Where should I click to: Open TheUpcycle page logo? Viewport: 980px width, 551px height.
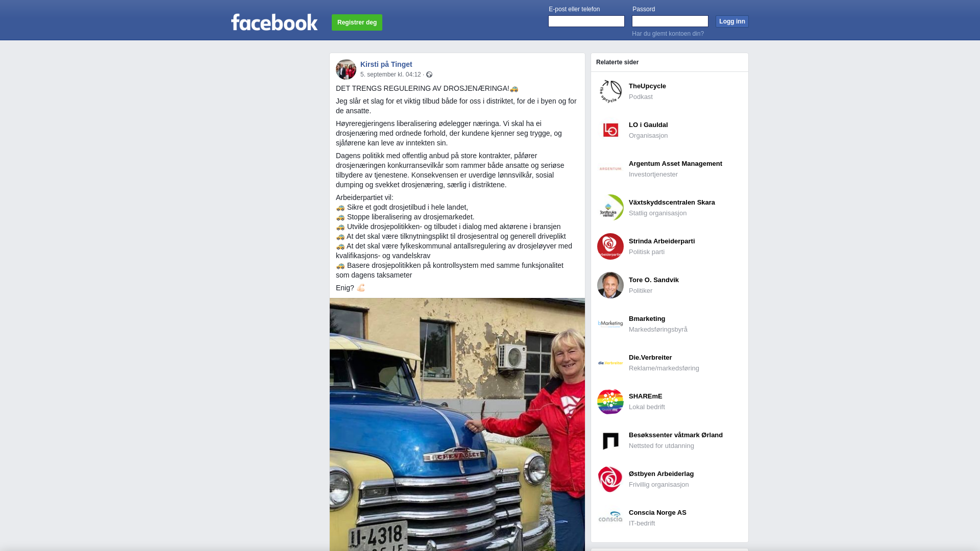(610, 91)
